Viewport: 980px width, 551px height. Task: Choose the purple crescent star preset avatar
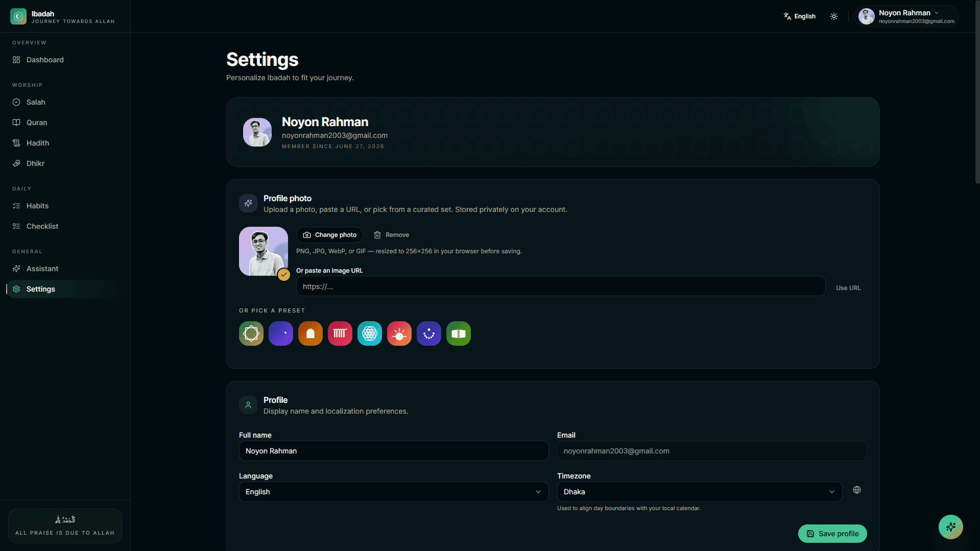click(281, 333)
